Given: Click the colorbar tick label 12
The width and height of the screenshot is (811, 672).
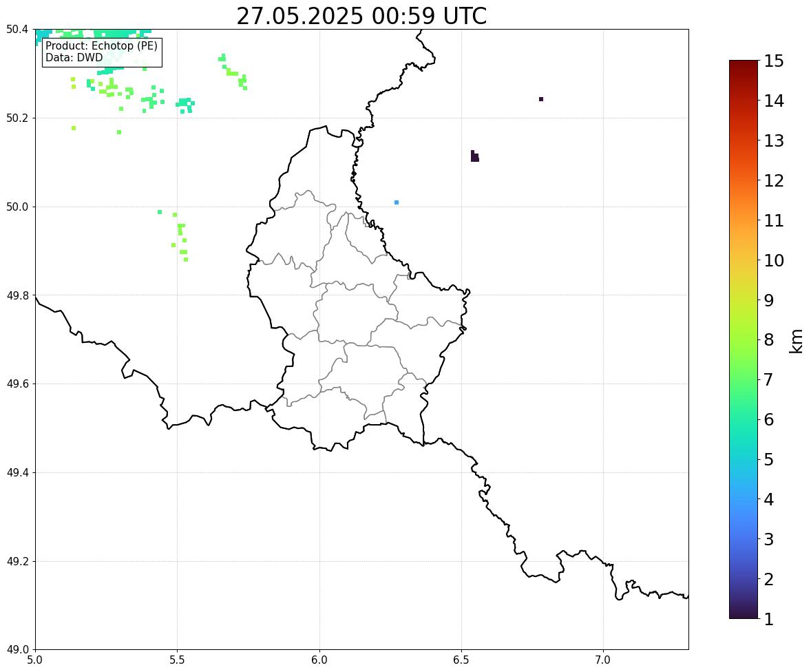Looking at the screenshot, I should pyautogui.click(x=774, y=180).
